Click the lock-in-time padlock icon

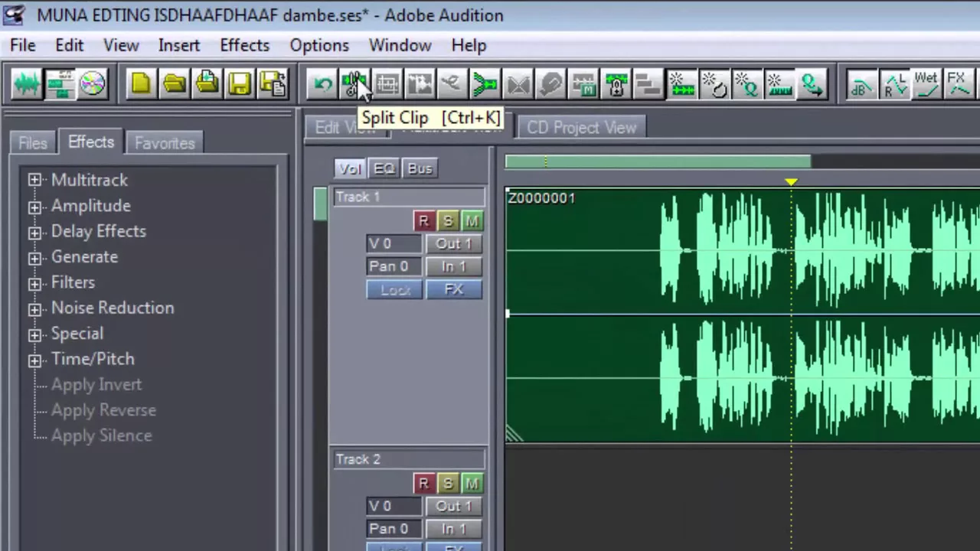pyautogui.click(x=616, y=84)
